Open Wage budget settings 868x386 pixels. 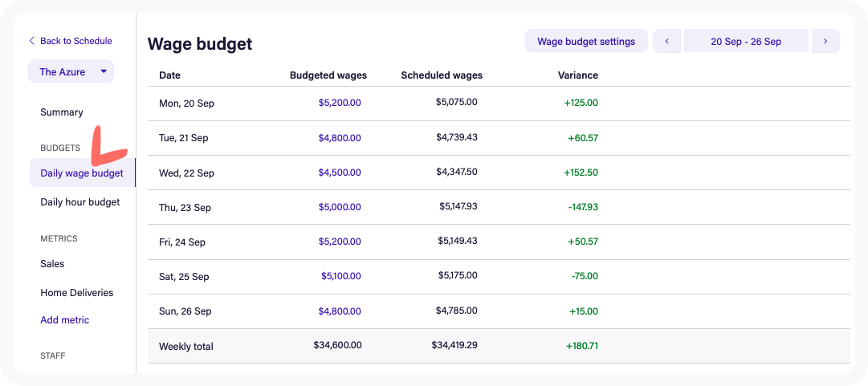tap(586, 41)
